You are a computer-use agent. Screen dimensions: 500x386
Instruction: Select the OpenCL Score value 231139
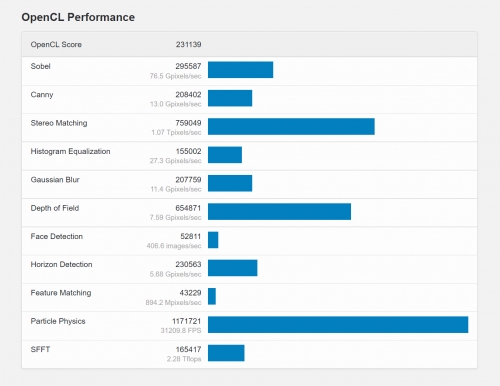188,44
